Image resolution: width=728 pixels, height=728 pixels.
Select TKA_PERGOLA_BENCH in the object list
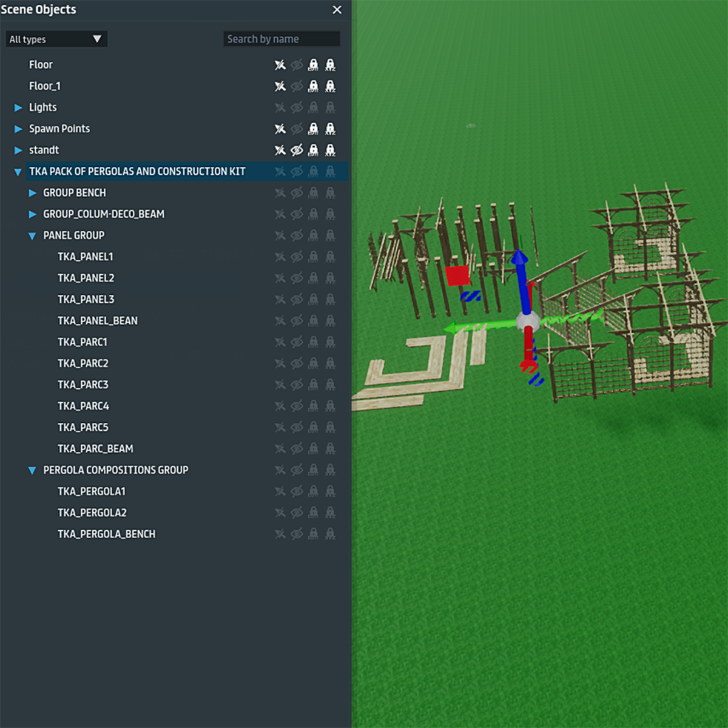(x=106, y=534)
